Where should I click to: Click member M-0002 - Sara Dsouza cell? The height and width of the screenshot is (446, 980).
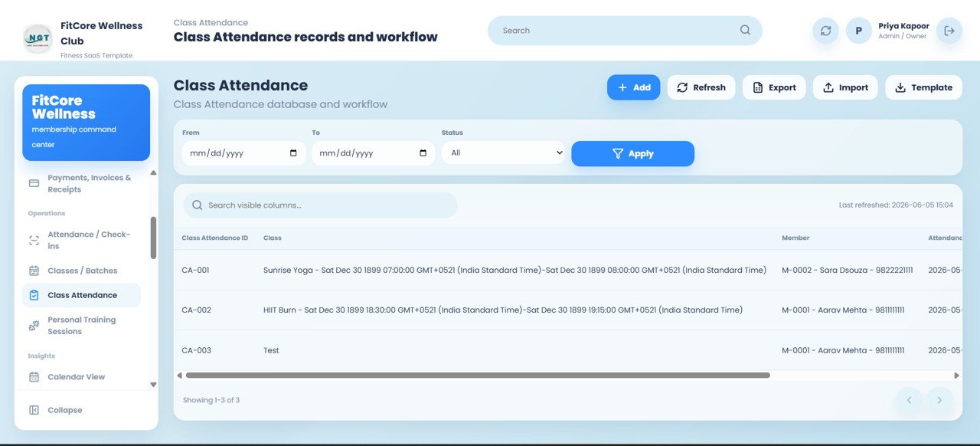848,271
